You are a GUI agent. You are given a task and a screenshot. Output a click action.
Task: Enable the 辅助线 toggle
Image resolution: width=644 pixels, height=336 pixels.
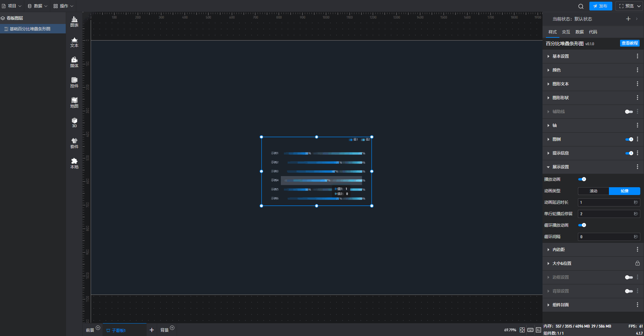pos(628,112)
